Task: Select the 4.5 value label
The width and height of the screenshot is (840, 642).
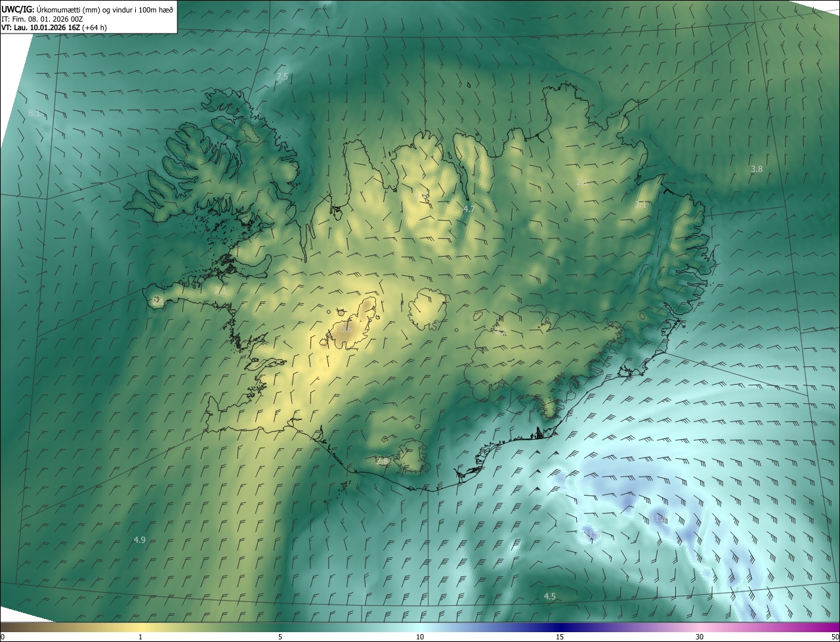Action: [550, 596]
